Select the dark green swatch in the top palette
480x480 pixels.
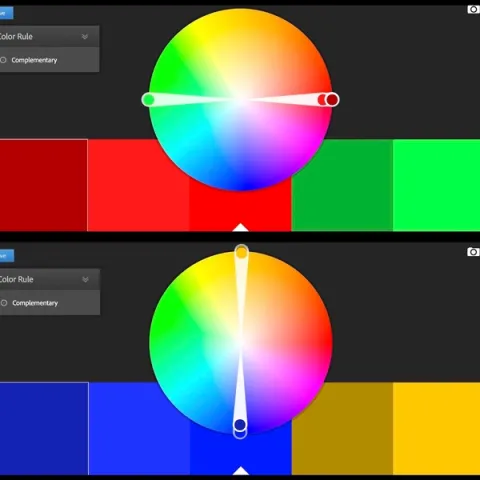point(342,185)
